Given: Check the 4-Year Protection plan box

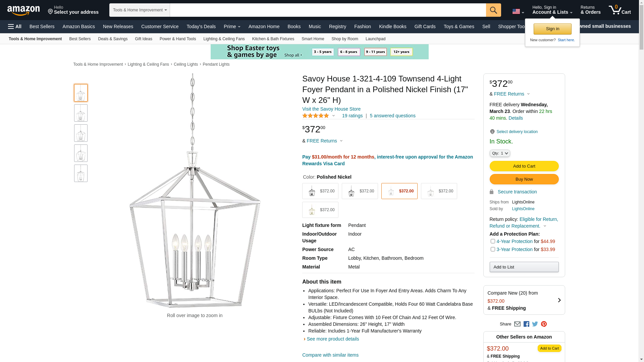Looking at the screenshot, I should pyautogui.click(x=493, y=241).
